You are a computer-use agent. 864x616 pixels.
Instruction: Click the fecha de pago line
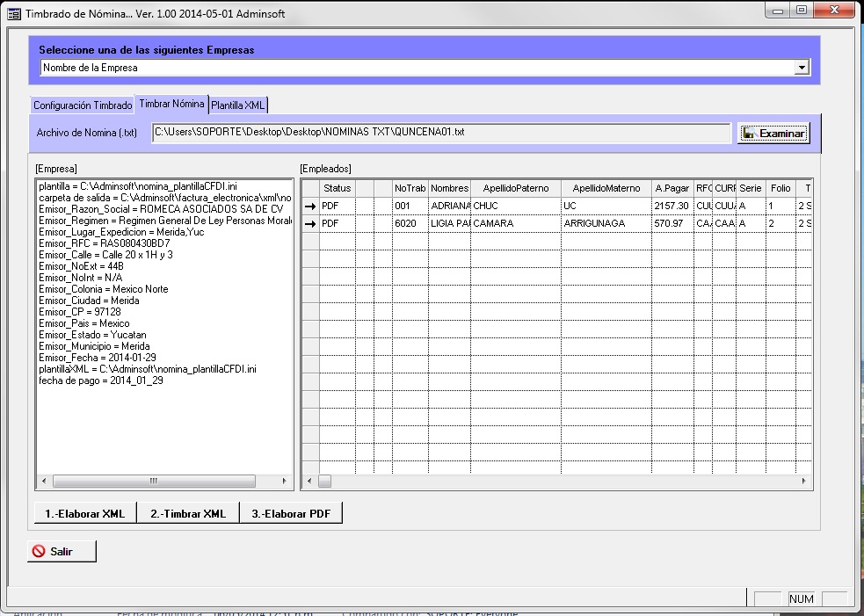101,380
